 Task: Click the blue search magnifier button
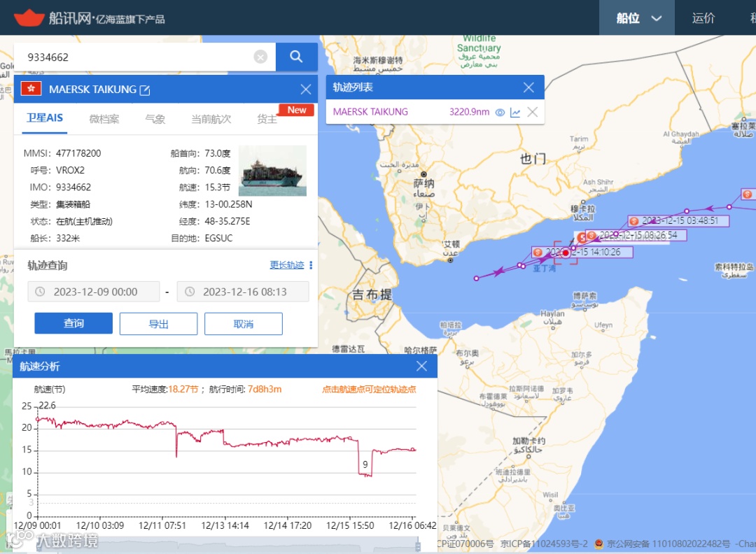click(x=296, y=57)
